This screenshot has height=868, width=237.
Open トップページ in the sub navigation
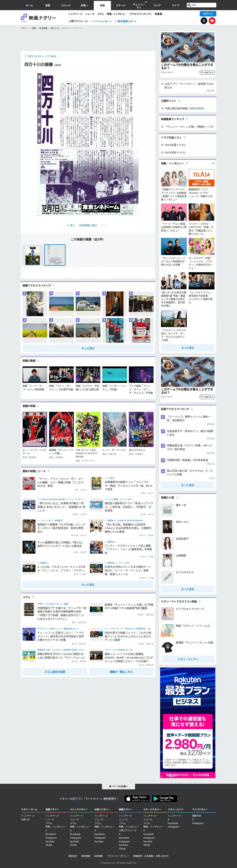(x=75, y=14)
